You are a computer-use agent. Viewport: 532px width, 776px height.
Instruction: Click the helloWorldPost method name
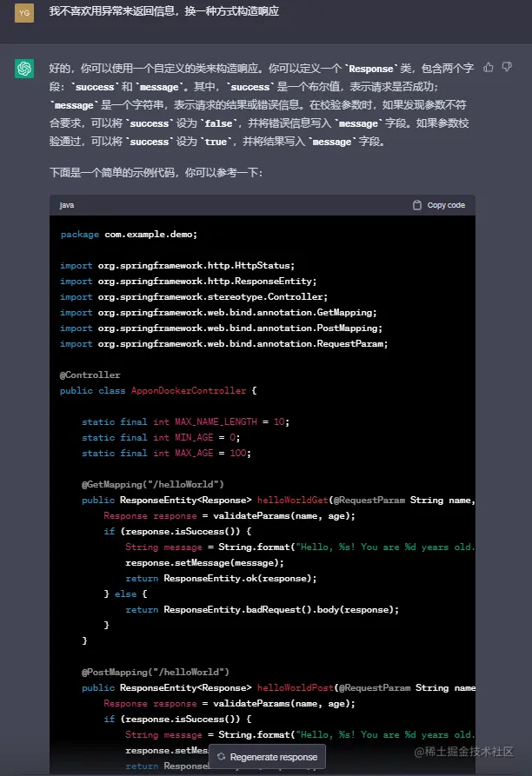click(296, 687)
